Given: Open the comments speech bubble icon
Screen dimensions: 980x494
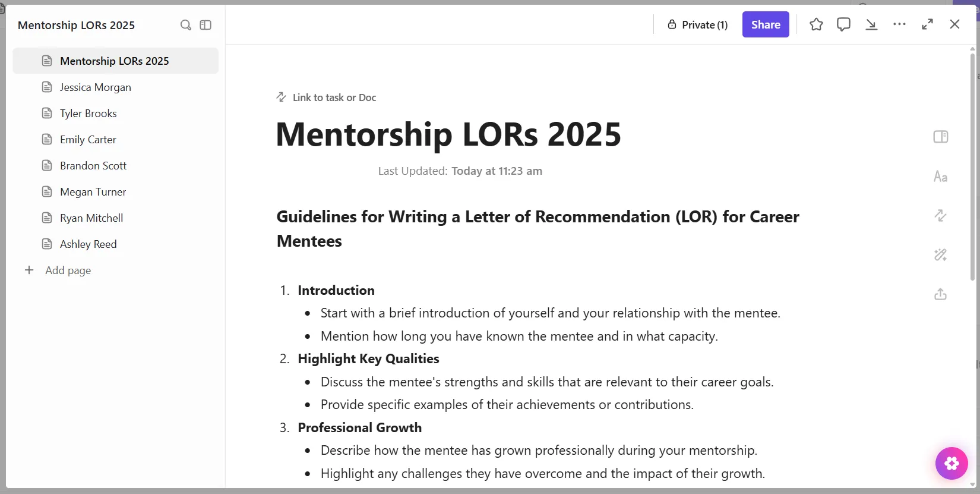Looking at the screenshot, I should [x=843, y=24].
